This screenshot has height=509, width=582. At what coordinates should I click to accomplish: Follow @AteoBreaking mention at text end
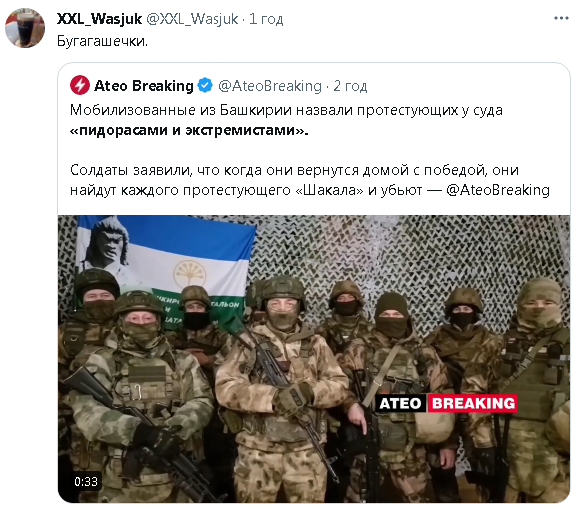click(x=498, y=190)
